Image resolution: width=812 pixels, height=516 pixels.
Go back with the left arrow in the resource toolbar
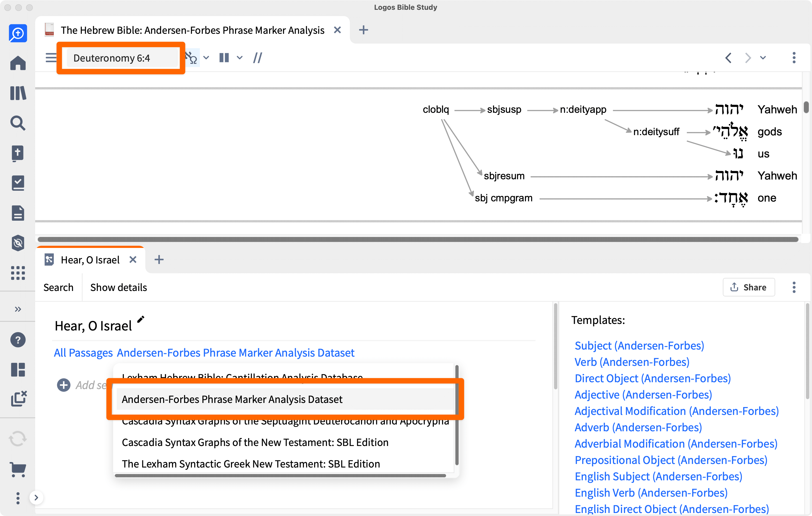(x=728, y=58)
